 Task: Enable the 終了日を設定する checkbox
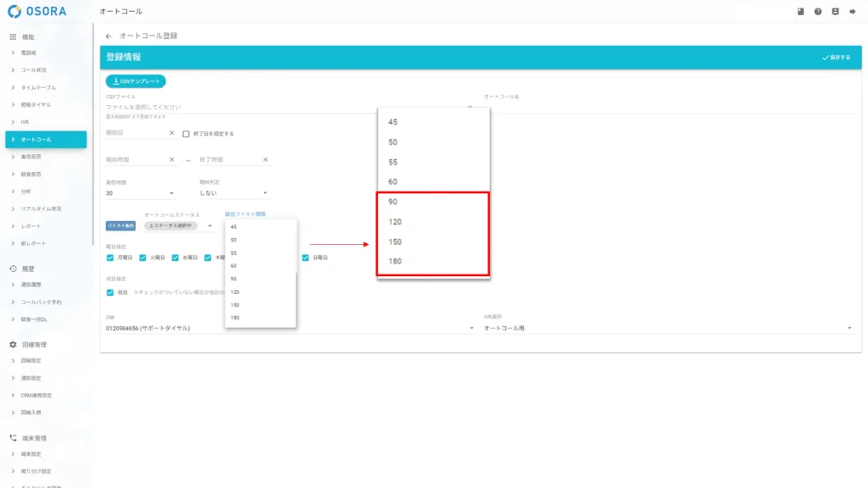(186, 134)
